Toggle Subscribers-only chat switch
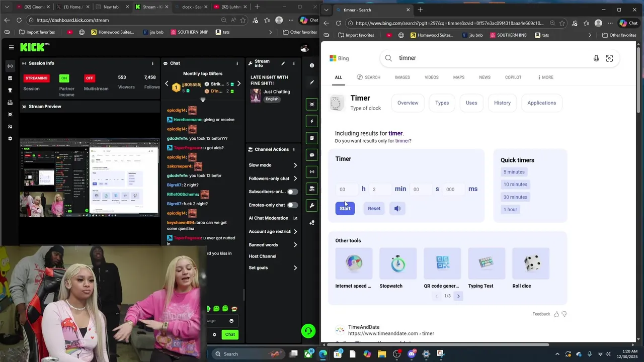Image resolution: width=644 pixels, height=362 pixels. pos(292,192)
